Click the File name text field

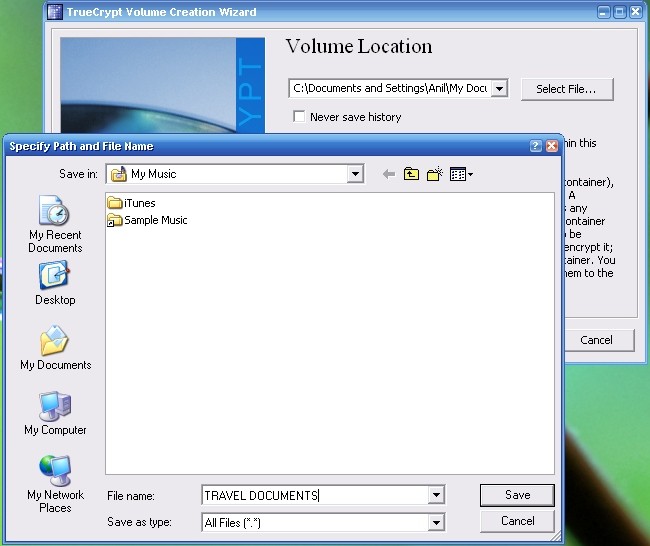coord(315,495)
